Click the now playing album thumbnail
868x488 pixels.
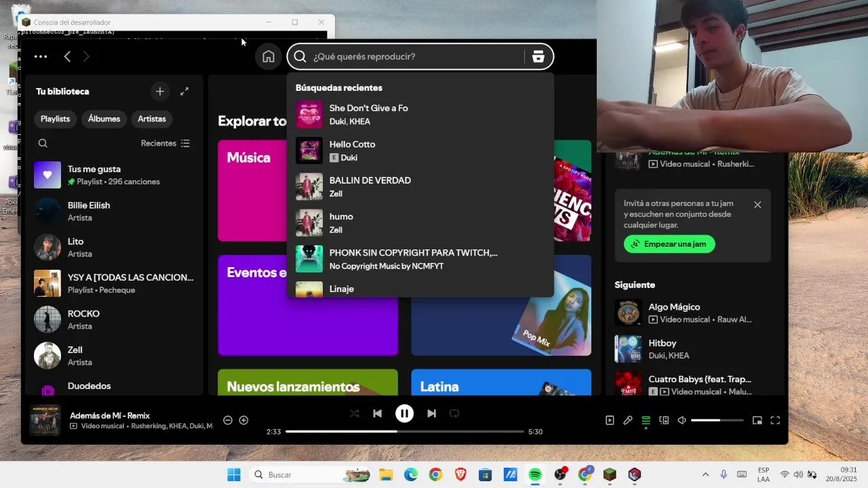[45, 420]
